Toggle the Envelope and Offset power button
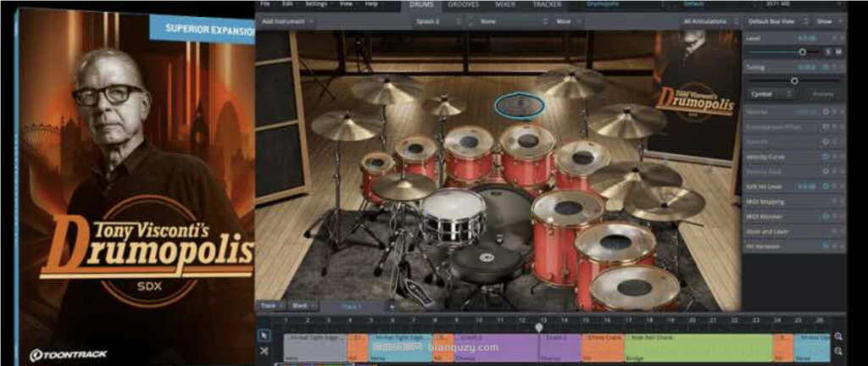 [x=826, y=126]
